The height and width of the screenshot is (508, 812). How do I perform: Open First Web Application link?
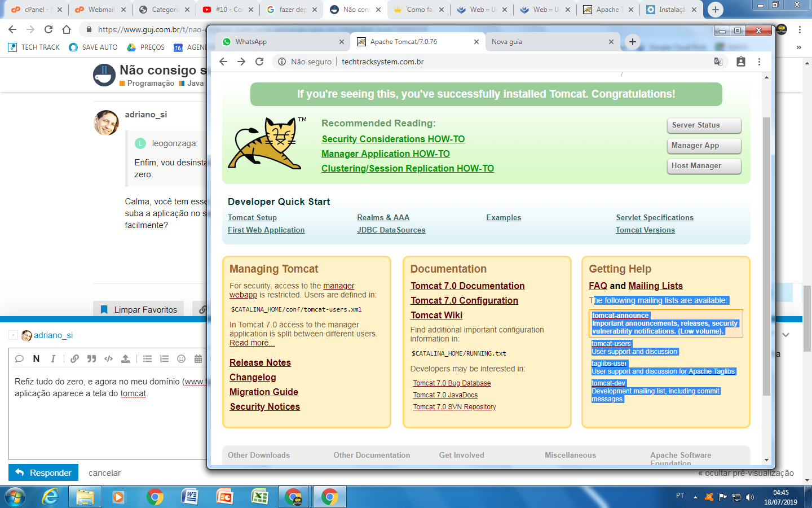click(x=266, y=230)
